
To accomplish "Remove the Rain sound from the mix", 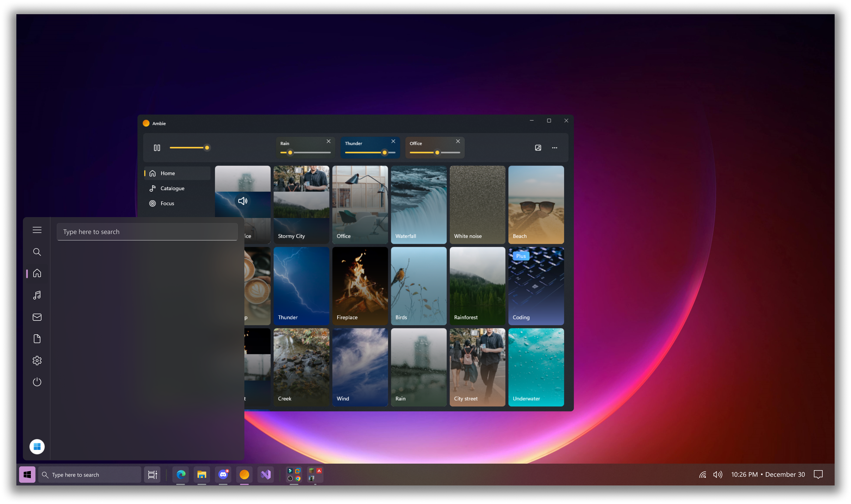I will (x=328, y=141).
